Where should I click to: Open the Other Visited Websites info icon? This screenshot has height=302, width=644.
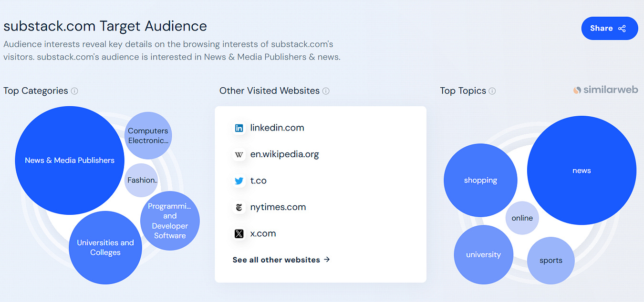(x=326, y=91)
